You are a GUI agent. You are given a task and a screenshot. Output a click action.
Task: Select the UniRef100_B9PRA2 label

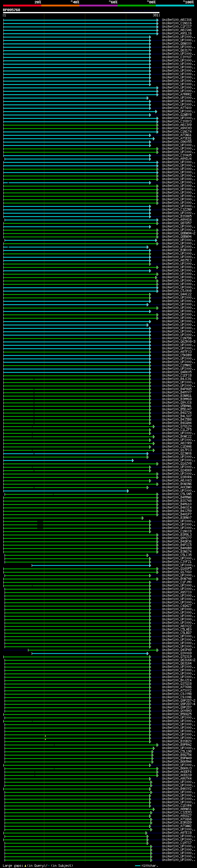pyautogui.click(x=177, y=745)
